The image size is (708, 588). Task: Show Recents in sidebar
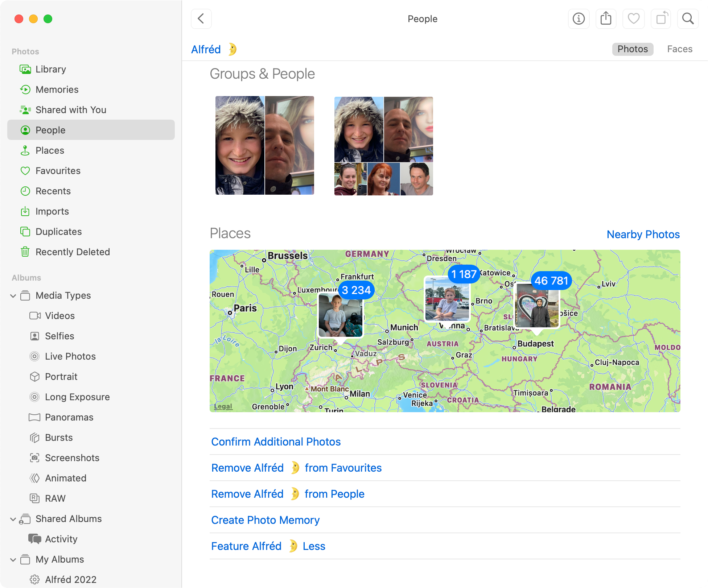(x=91, y=191)
